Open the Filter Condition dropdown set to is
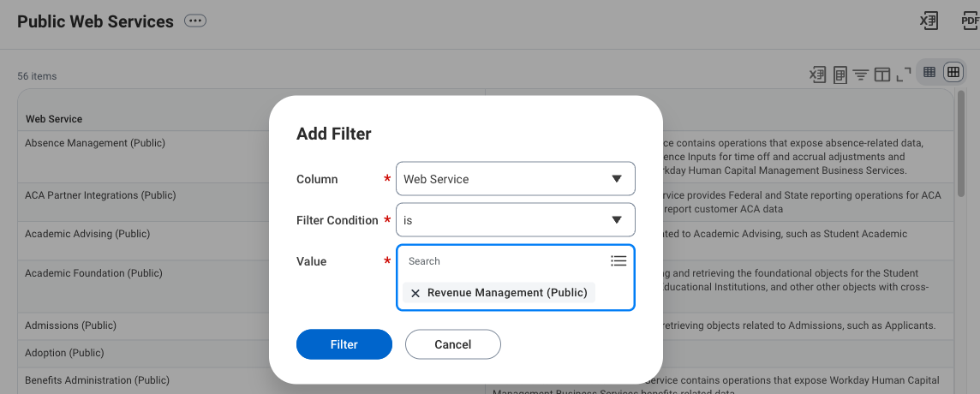The width and height of the screenshot is (980, 394). tap(516, 220)
